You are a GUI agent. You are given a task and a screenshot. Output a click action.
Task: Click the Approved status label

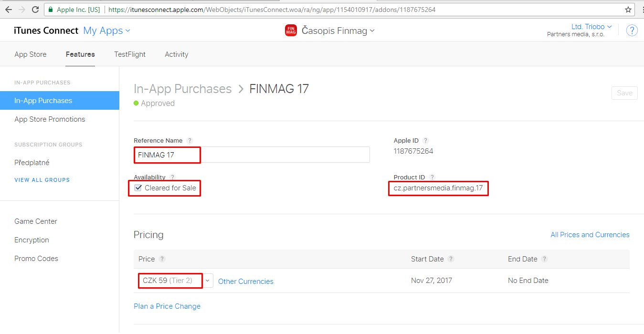coord(158,104)
